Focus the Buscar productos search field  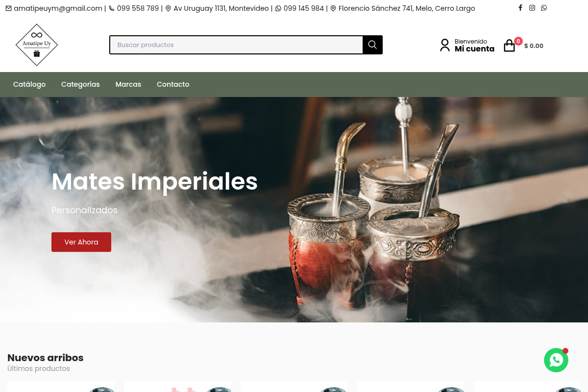point(236,45)
